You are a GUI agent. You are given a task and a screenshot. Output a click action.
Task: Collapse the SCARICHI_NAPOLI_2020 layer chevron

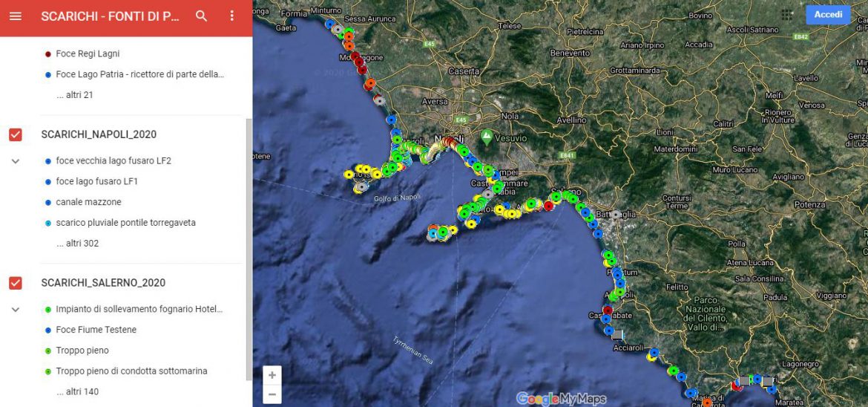click(x=16, y=161)
